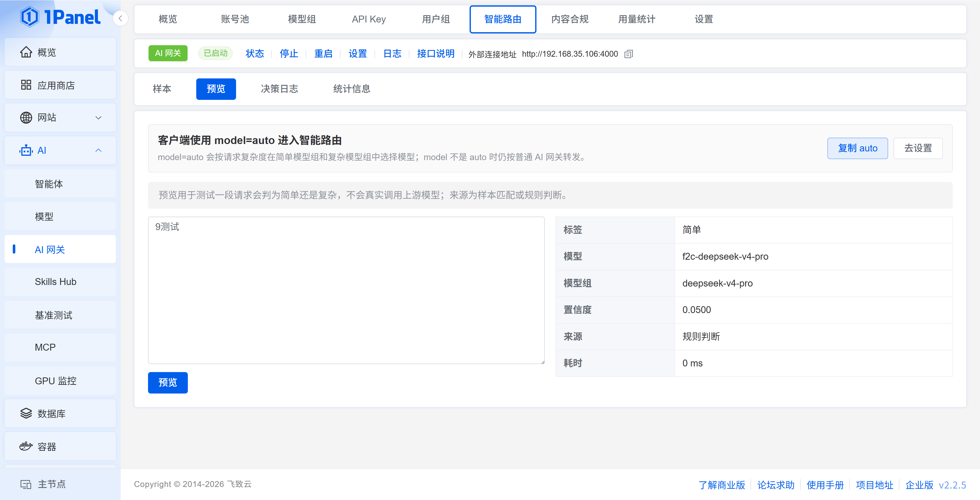
Task: Open 数据库 in the sidebar
Action: click(x=60, y=413)
